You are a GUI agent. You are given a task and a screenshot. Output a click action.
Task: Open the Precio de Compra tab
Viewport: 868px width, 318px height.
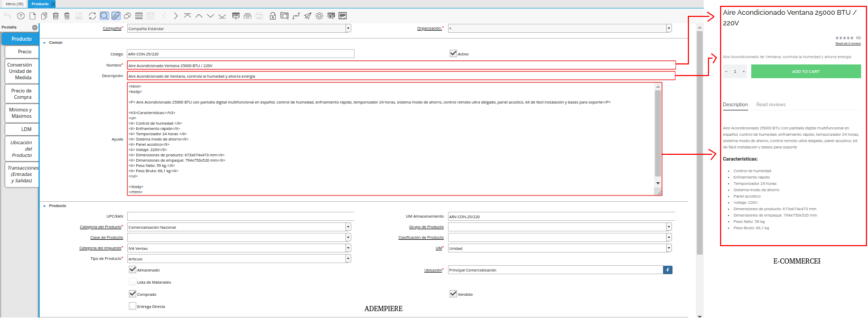pyautogui.click(x=22, y=94)
